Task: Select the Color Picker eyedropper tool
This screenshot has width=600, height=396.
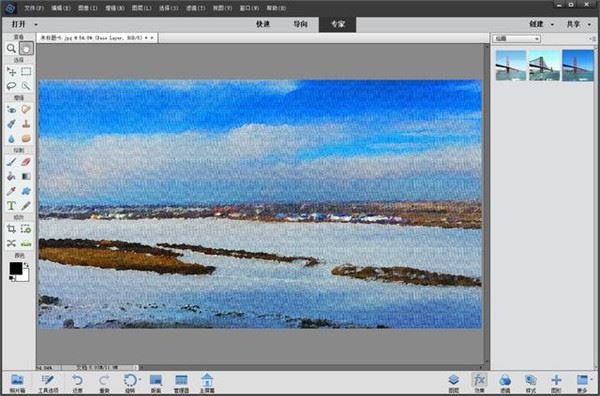Action: pos(11,191)
